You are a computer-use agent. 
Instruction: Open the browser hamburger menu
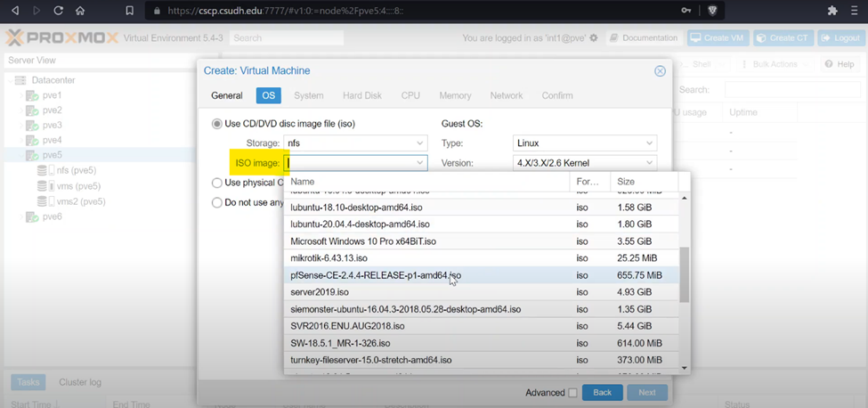pyautogui.click(x=854, y=11)
